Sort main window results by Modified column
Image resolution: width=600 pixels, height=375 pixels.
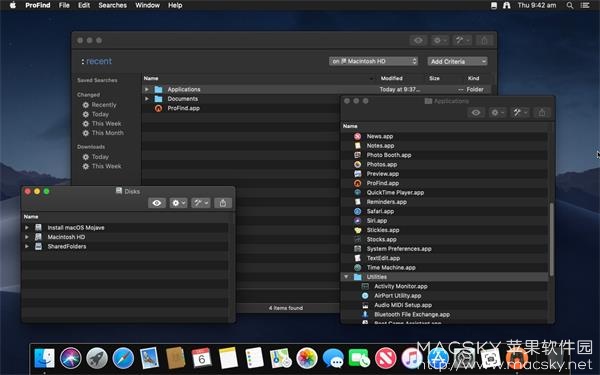click(x=391, y=78)
